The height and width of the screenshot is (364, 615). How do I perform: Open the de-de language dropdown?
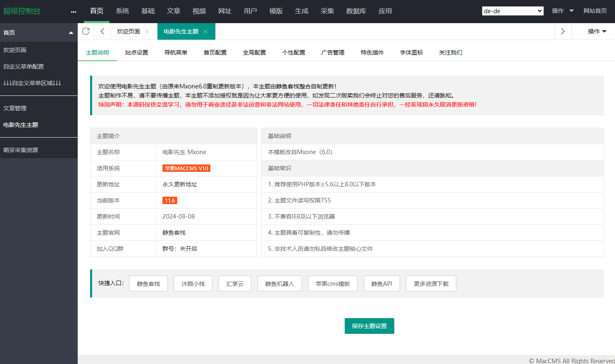[x=512, y=11]
